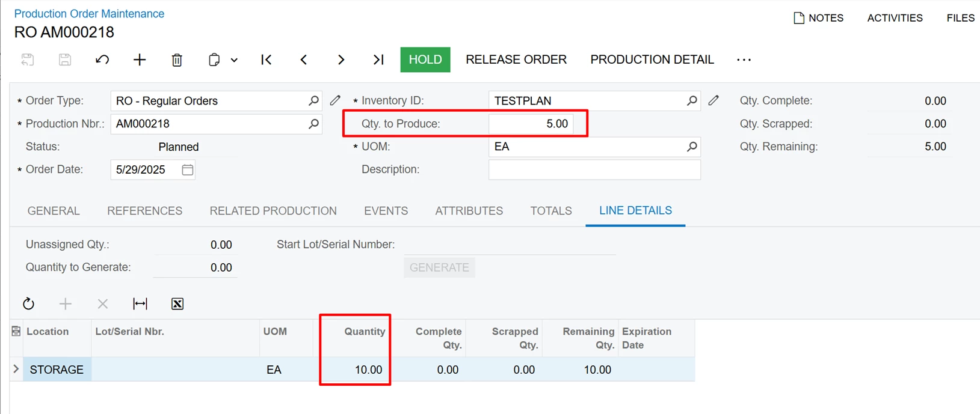Delete the current production order

[x=177, y=59]
